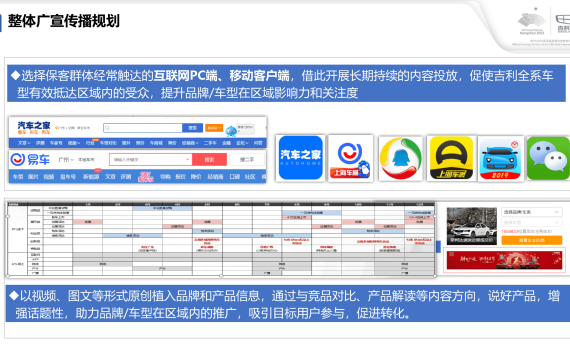Click the blue mascot icon beside Autohome search
570x360 pixels.
coord(231,130)
